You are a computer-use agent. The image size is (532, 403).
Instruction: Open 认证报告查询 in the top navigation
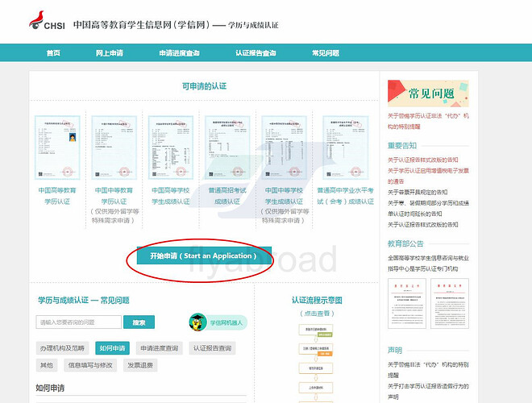tap(255, 53)
